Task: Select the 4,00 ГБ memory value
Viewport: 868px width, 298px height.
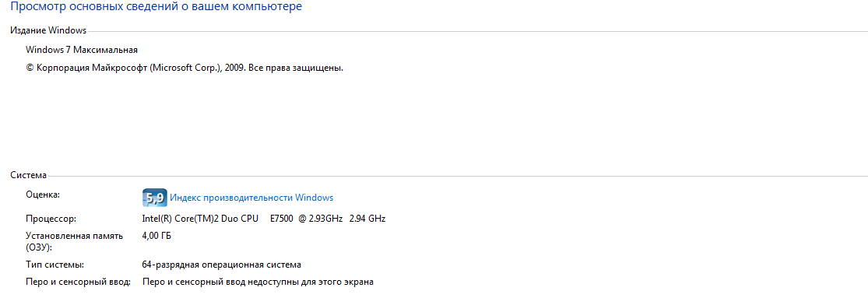Action: 156,236
